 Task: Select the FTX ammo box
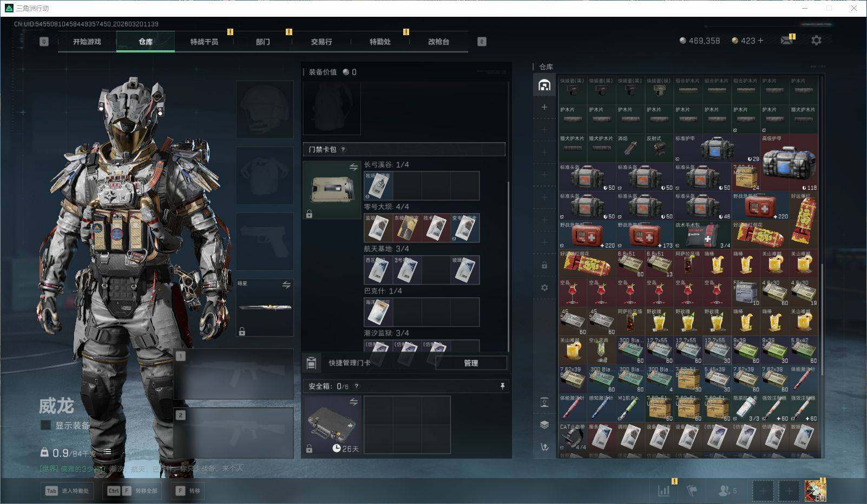(x=746, y=293)
